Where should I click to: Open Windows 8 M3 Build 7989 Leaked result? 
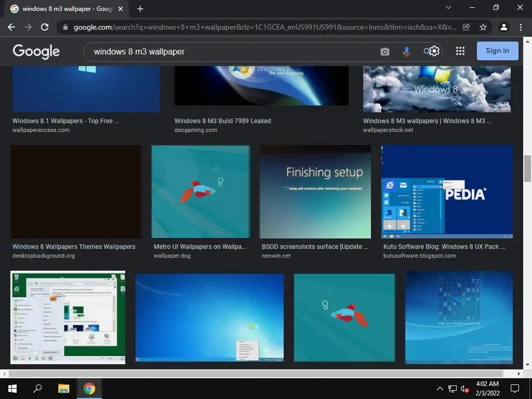tap(222, 121)
